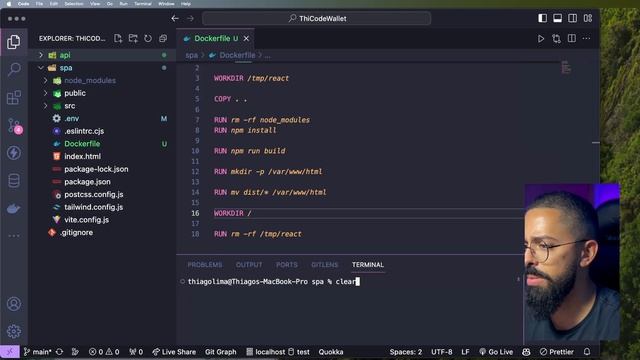Switch to the GITLENS panel tab
Image resolution: width=640 pixels, height=360 pixels.
[x=324, y=264]
